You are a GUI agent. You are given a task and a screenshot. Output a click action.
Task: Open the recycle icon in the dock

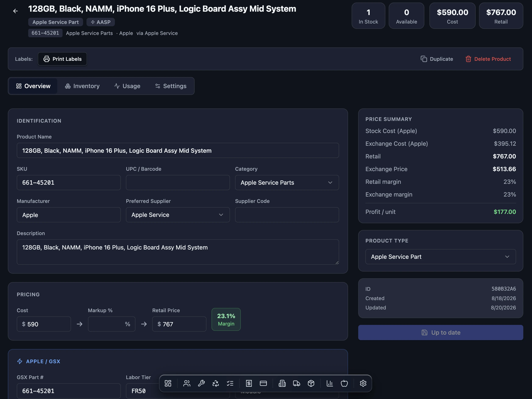(216, 383)
